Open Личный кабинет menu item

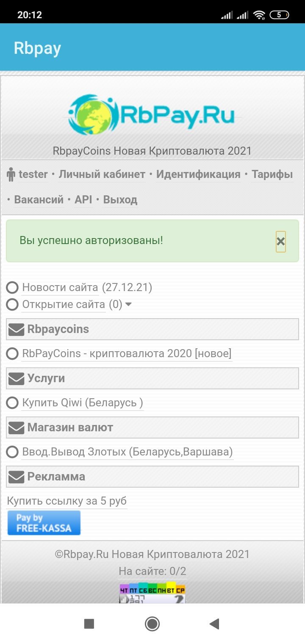[102, 174]
